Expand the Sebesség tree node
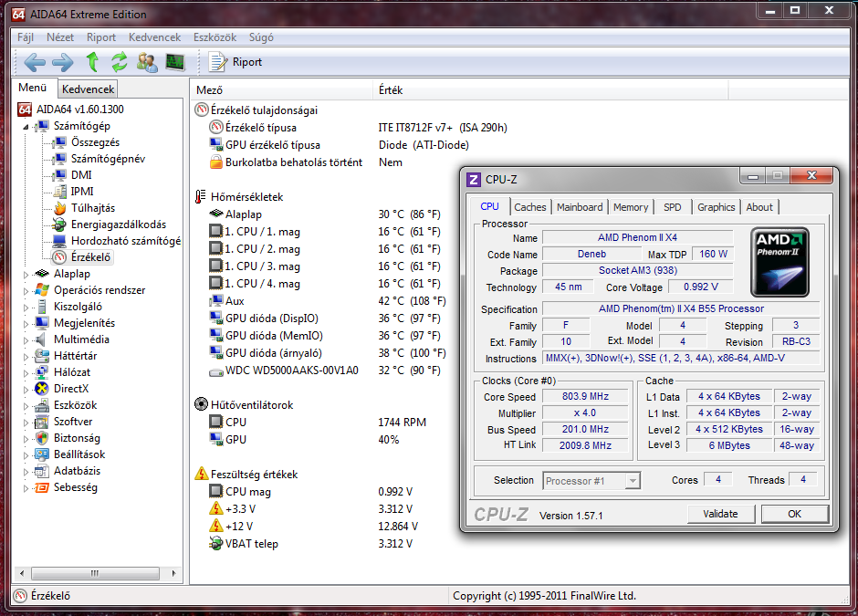Viewport: 858px width, 616px height. point(26,487)
